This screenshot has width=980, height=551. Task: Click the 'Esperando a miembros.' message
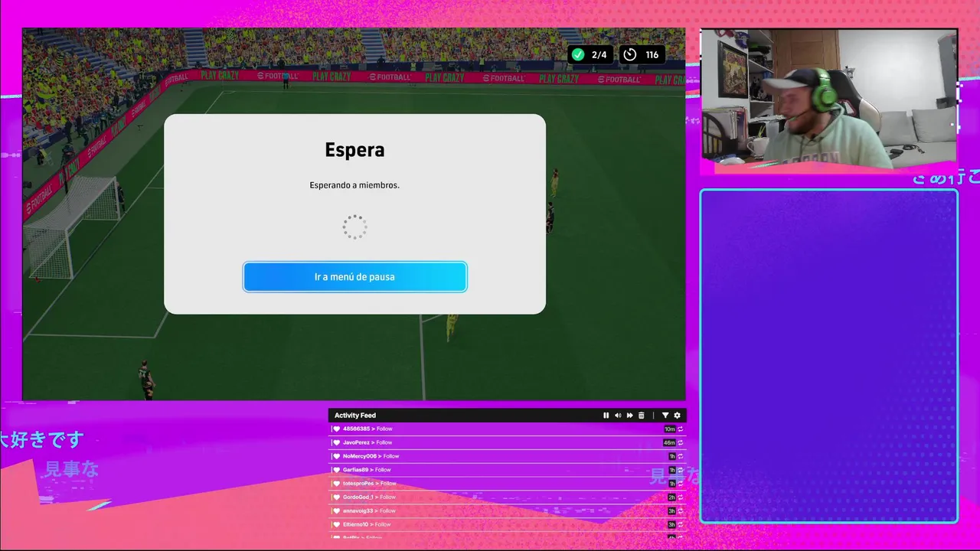pos(354,185)
